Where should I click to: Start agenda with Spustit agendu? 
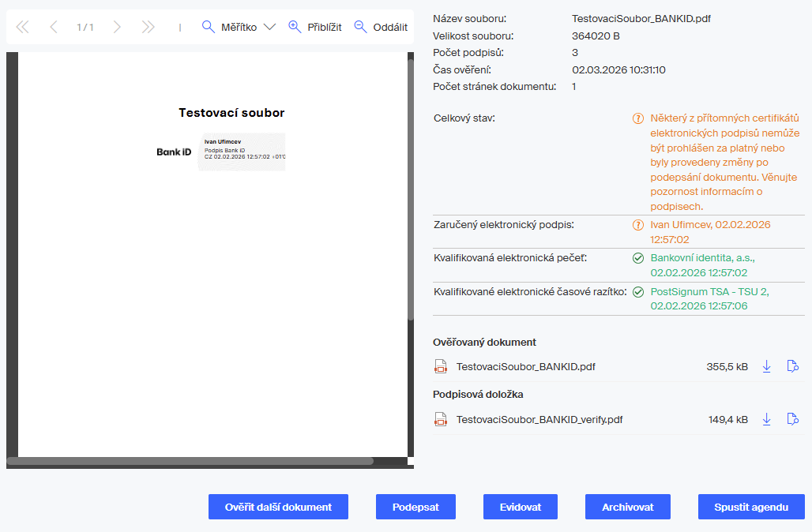point(751,507)
